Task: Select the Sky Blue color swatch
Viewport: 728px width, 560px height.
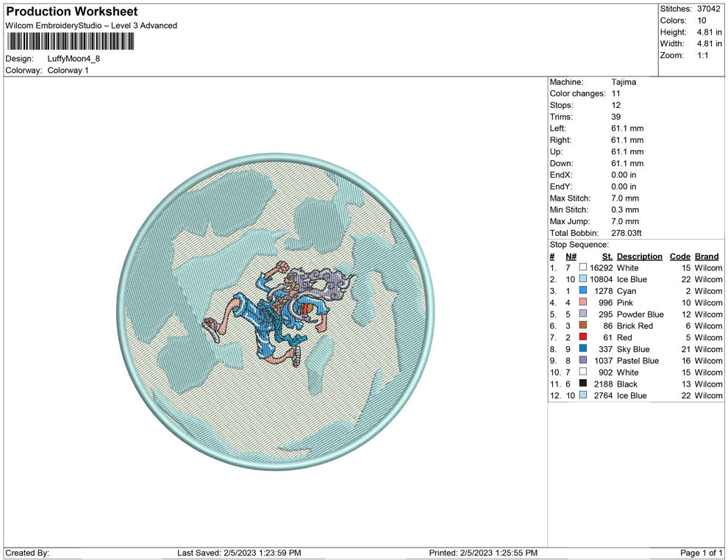Action: (x=582, y=349)
